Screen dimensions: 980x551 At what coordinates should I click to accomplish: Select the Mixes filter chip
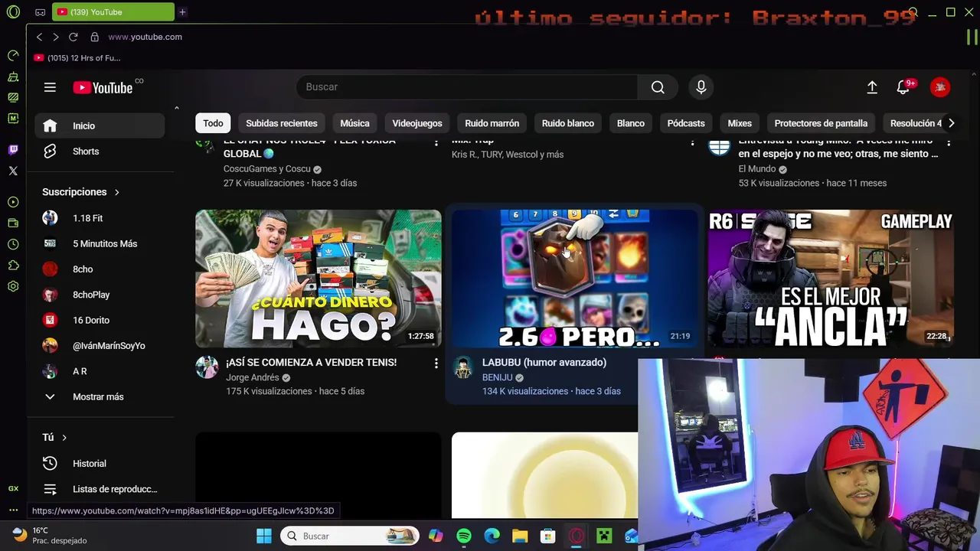[740, 123]
